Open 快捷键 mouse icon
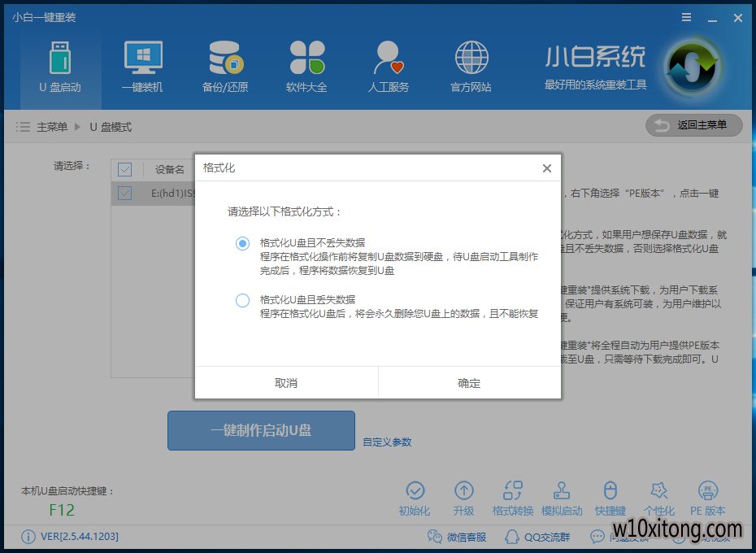756x553 pixels. pos(610,490)
